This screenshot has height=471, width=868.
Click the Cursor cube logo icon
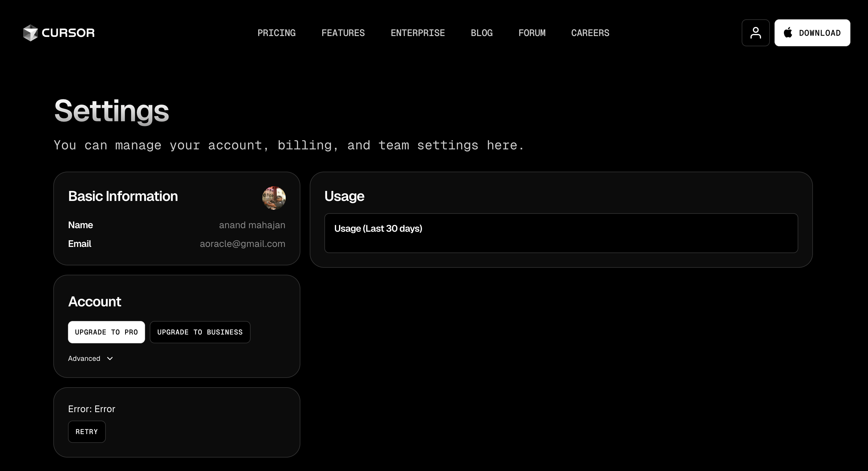(30, 33)
